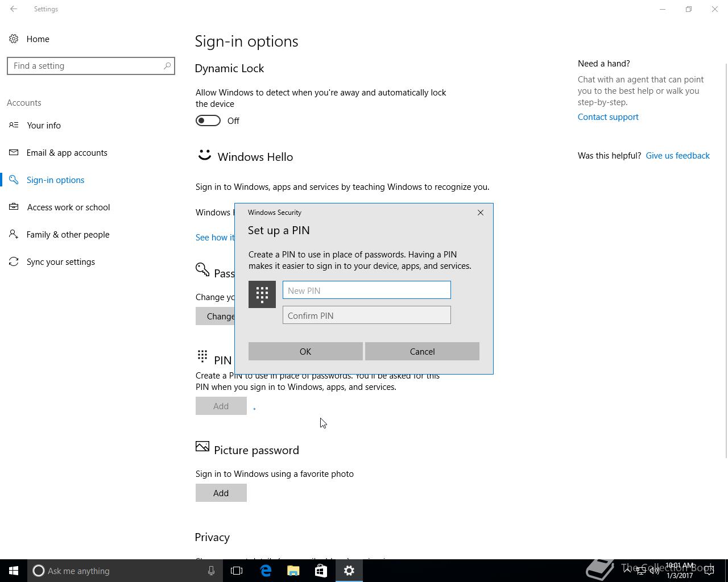The image size is (728, 582).
Task: Click the Picture password image icon
Action: click(x=202, y=447)
